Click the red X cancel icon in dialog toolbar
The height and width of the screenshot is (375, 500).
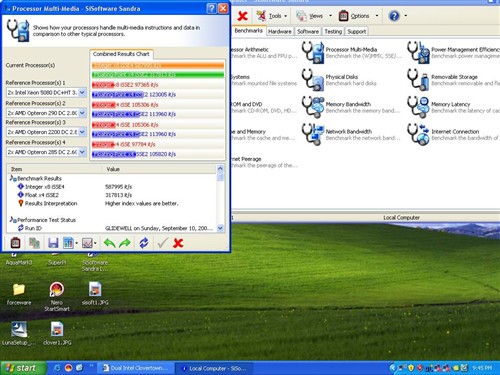tap(178, 243)
